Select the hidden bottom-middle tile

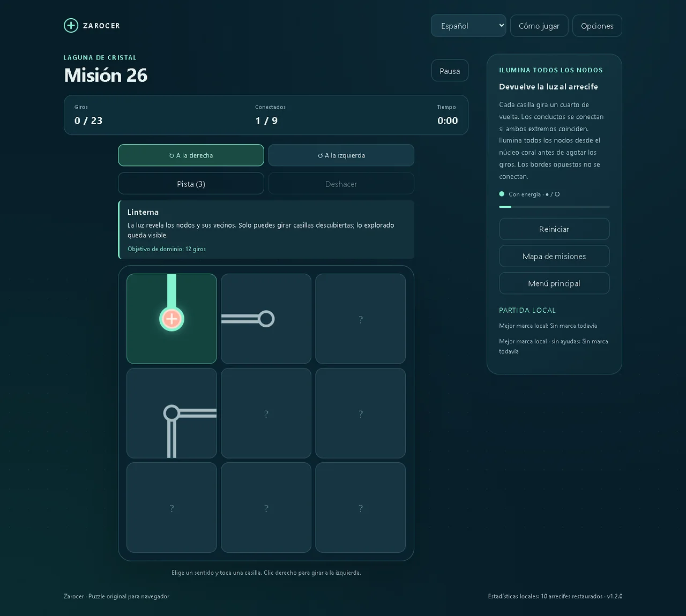[266, 507]
